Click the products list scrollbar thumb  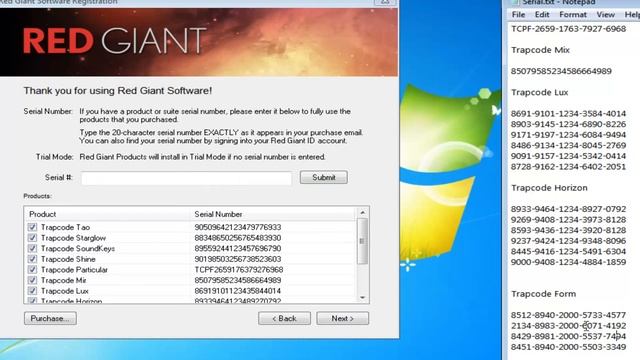(x=362, y=241)
